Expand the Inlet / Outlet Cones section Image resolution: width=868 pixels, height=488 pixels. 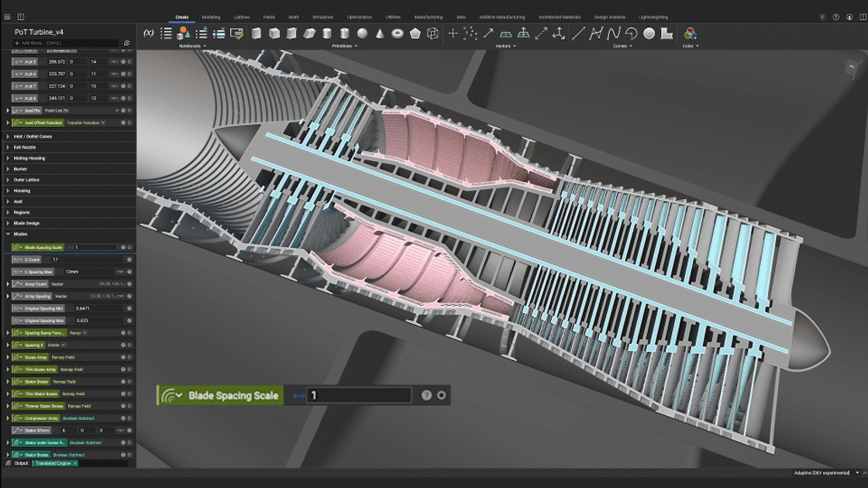pyautogui.click(x=8, y=136)
